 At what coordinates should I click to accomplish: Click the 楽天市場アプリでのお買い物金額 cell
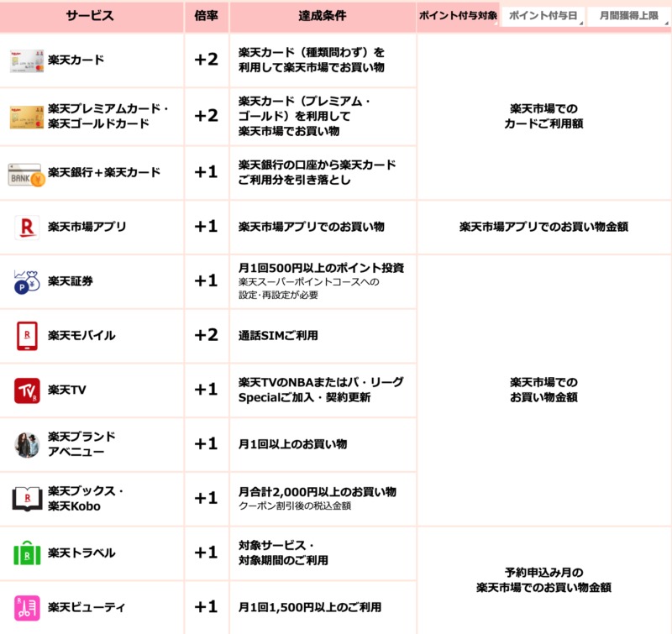(543, 227)
